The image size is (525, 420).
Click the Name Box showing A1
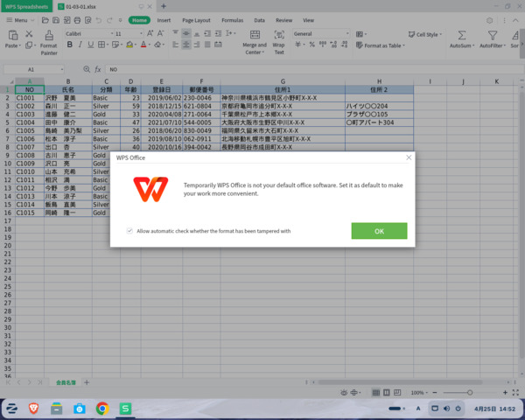[x=33, y=69]
